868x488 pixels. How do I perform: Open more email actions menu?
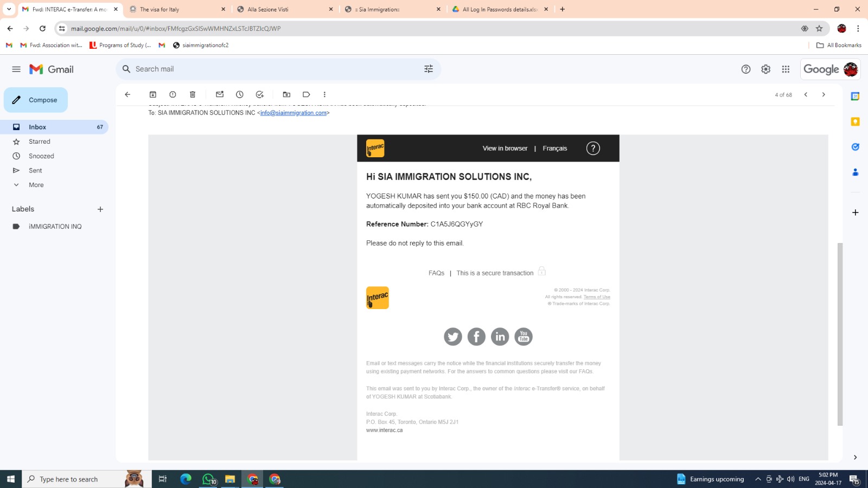324,94
